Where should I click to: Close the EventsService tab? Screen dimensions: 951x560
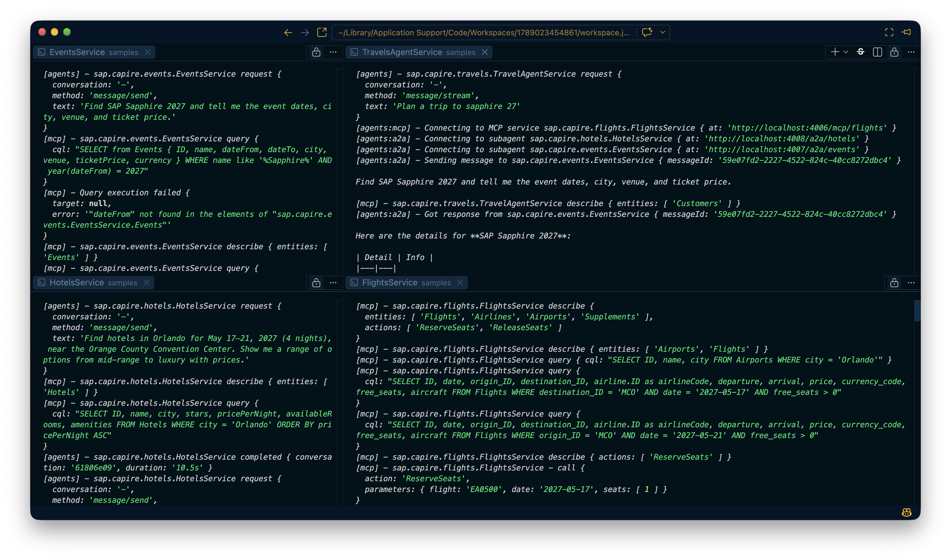(148, 52)
